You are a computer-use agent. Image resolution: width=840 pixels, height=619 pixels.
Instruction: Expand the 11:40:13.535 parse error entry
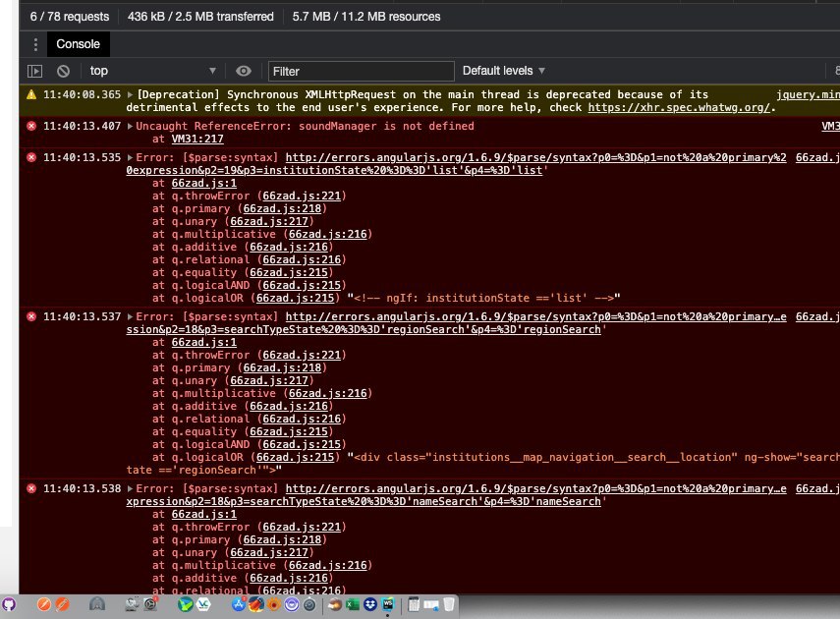pos(131,158)
